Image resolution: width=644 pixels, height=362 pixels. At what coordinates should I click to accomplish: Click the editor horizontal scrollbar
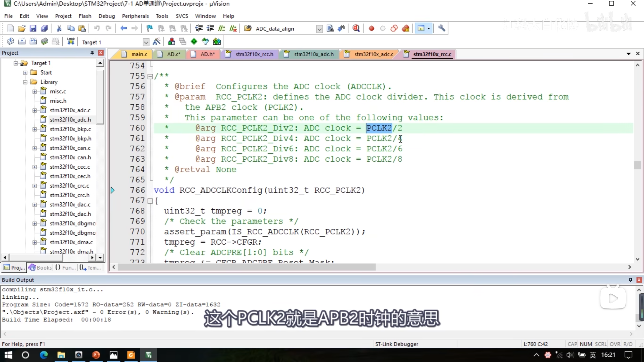247,267
